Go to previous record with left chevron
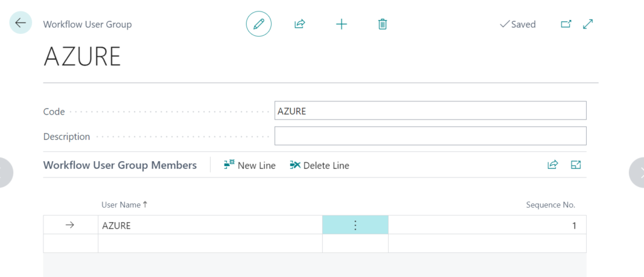The image size is (644, 277). click(6, 172)
